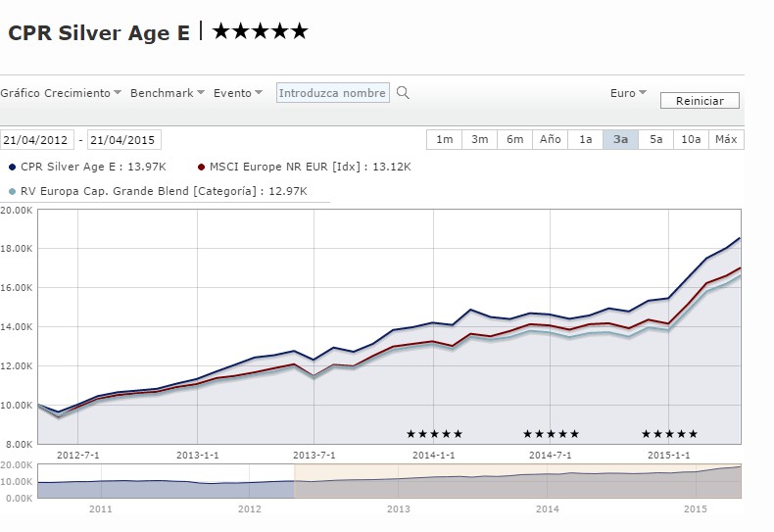Select the 3a time range
The width and height of the screenshot is (774, 532).
tap(620, 140)
